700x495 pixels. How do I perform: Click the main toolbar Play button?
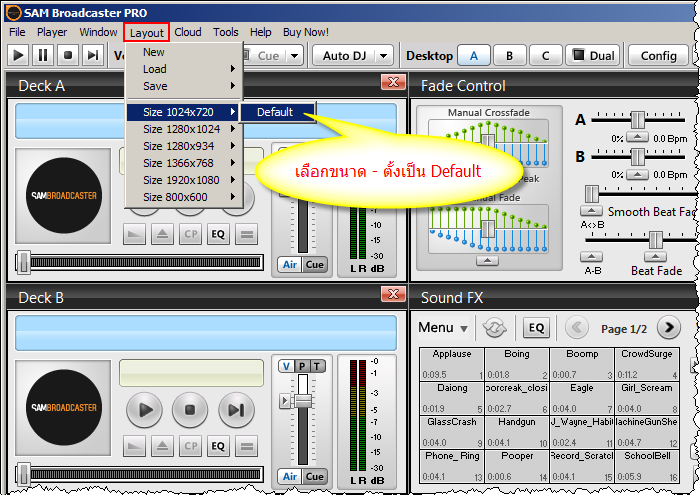tap(18, 55)
